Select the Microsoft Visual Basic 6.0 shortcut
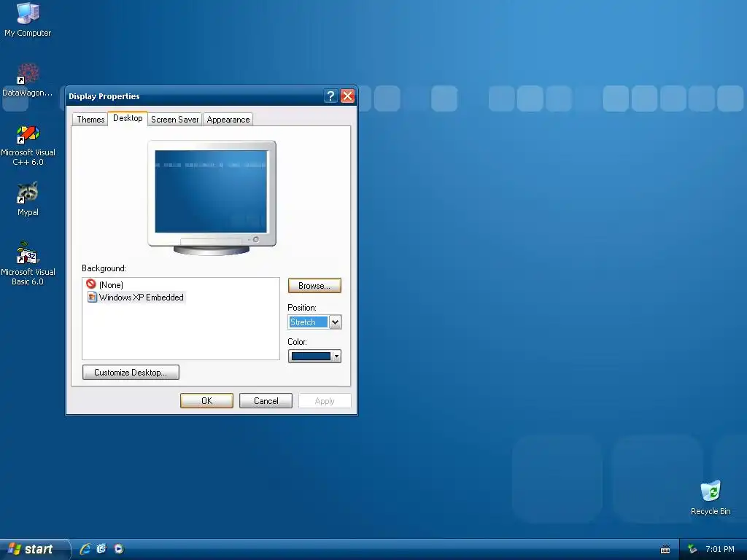Screen dimensions: 747x560 coord(28,263)
